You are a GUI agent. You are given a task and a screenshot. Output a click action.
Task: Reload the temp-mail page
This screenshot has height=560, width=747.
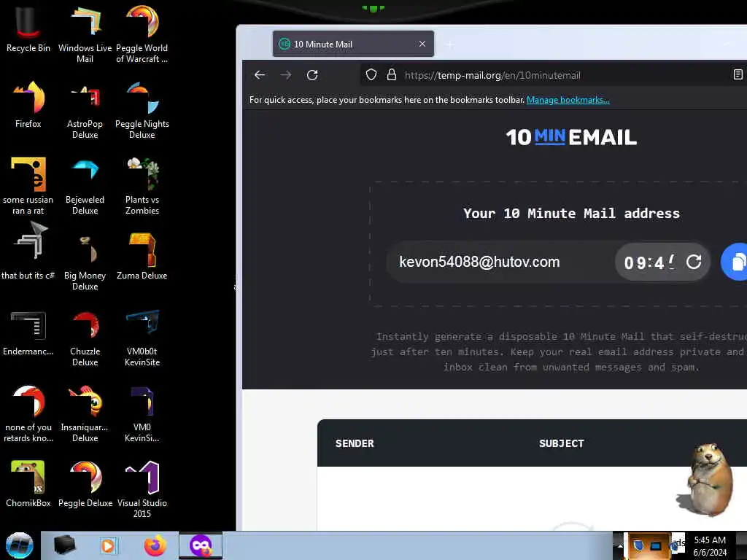point(312,75)
